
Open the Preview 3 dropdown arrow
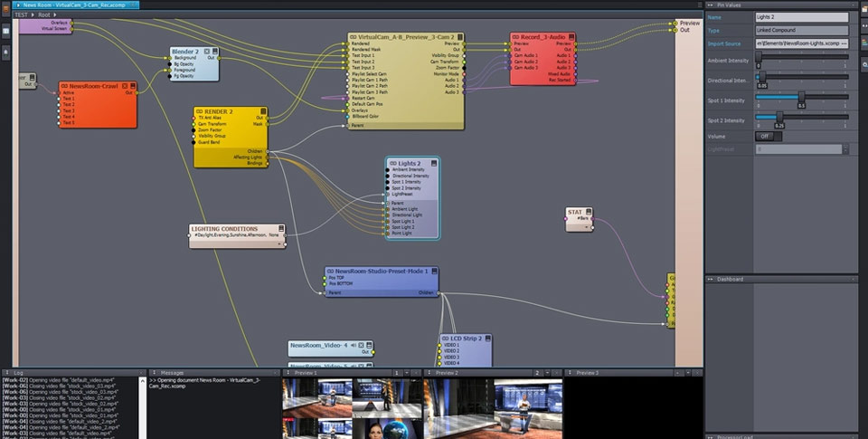click(x=688, y=373)
